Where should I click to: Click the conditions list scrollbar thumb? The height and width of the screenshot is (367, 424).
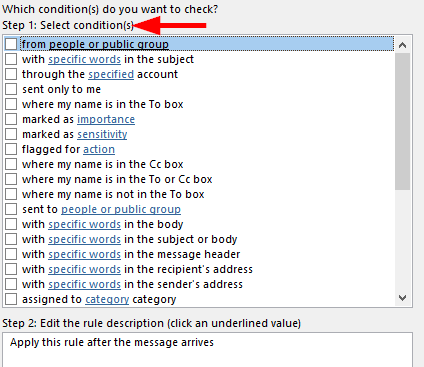pyautogui.click(x=402, y=121)
